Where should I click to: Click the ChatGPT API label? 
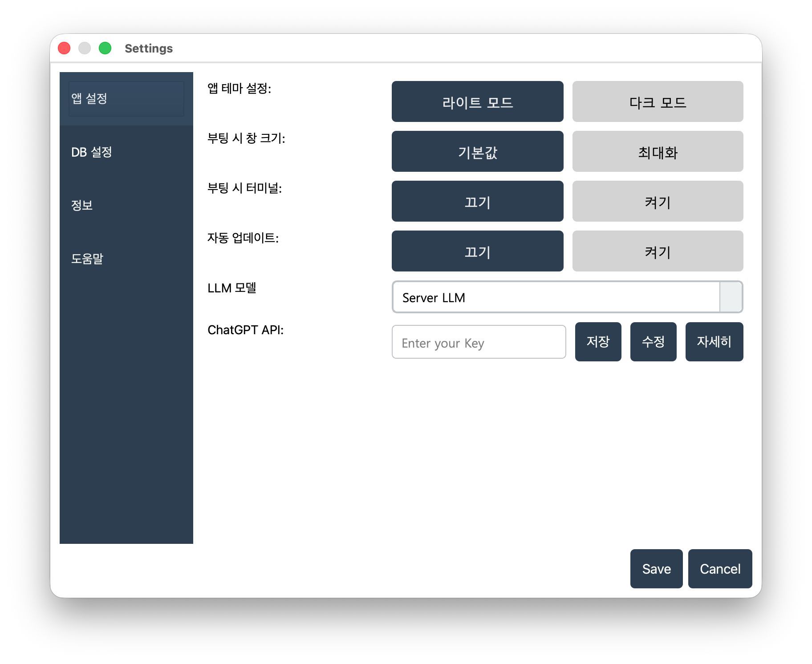[x=245, y=330]
